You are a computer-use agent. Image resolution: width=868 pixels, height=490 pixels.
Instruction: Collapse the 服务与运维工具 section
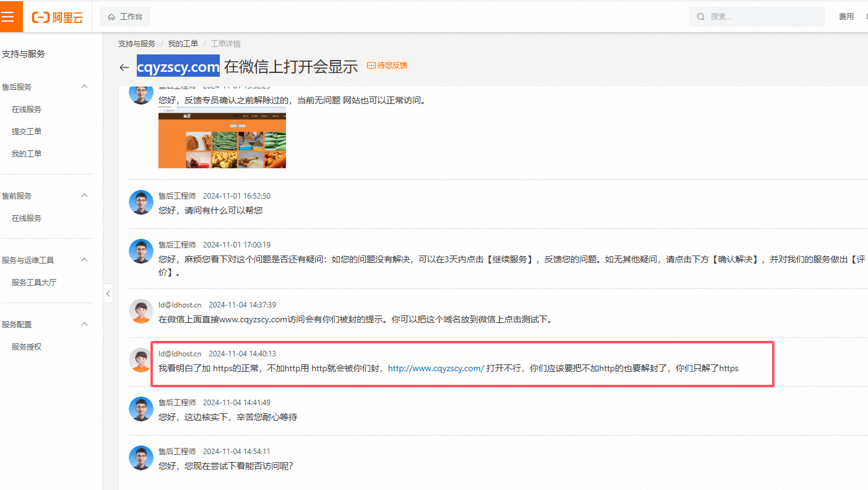[x=85, y=260]
